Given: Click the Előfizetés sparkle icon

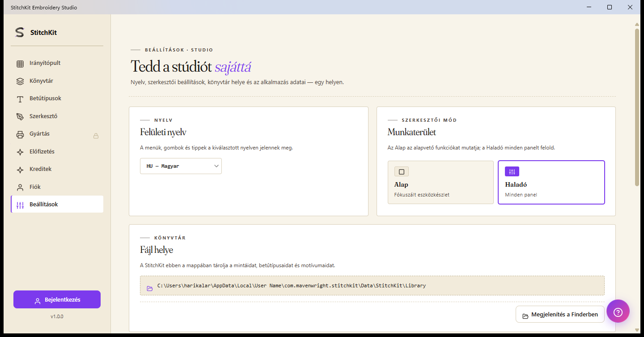Looking at the screenshot, I should coord(20,152).
